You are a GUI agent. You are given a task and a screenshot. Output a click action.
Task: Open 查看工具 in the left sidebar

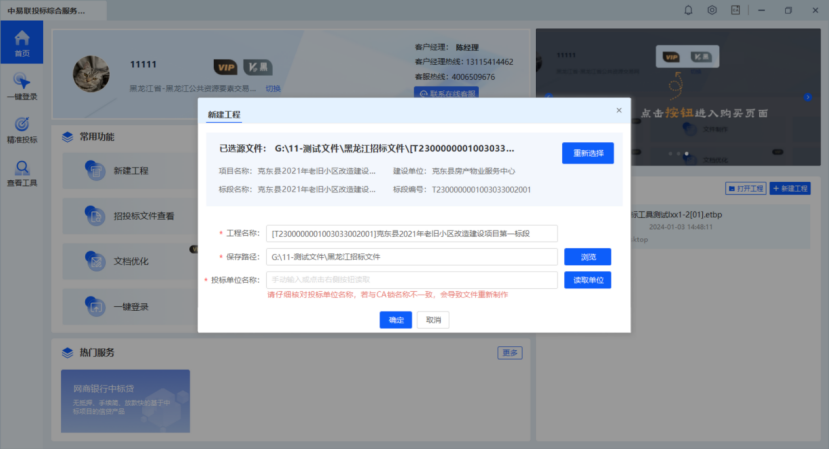coord(21,174)
